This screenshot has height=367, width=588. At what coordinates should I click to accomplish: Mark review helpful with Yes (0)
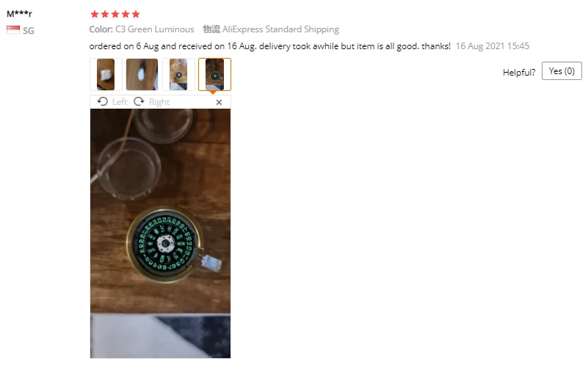coord(562,71)
